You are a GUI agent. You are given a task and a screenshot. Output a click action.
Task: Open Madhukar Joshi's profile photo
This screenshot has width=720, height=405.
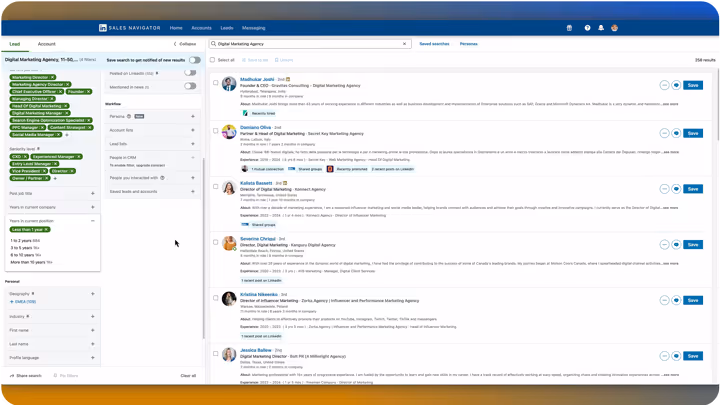tap(229, 84)
